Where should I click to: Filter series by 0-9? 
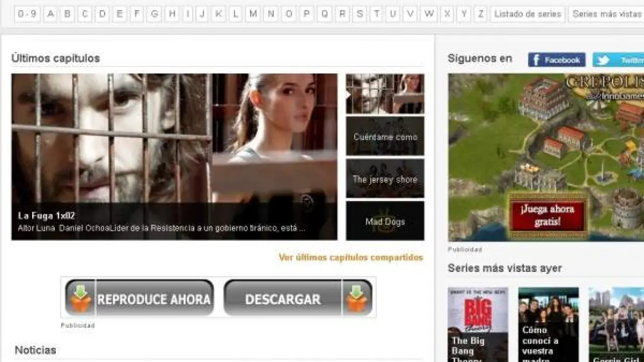[x=27, y=14]
